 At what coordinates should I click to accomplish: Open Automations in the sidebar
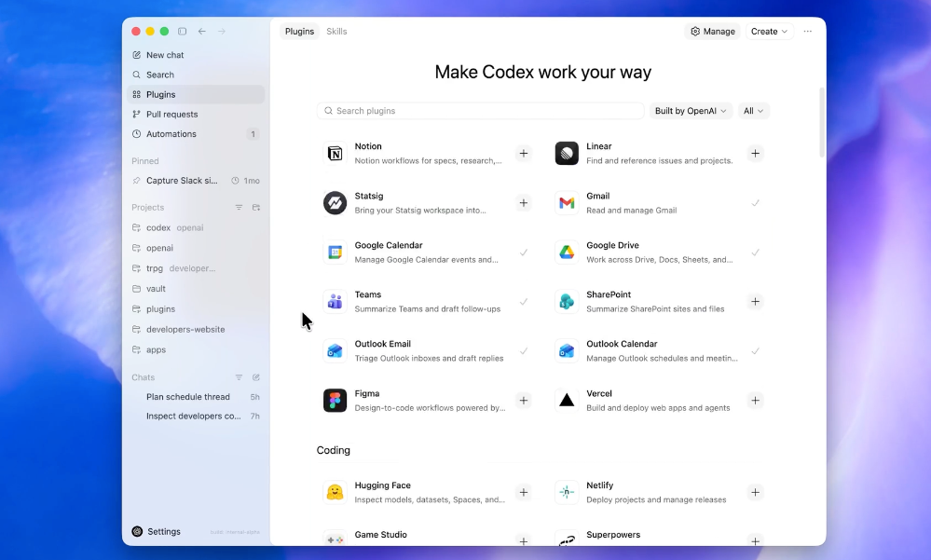[x=171, y=134]
